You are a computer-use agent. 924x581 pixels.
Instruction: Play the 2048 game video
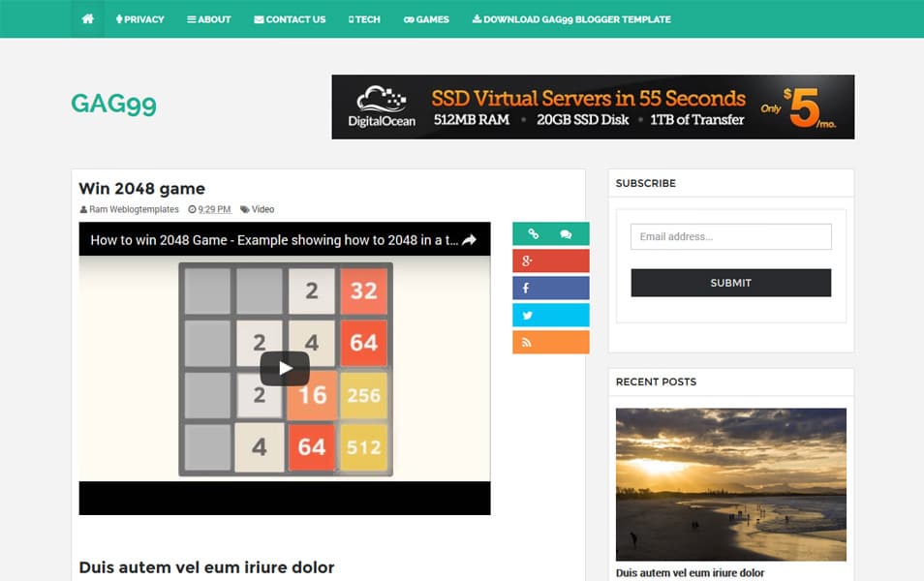click(285, 368)
